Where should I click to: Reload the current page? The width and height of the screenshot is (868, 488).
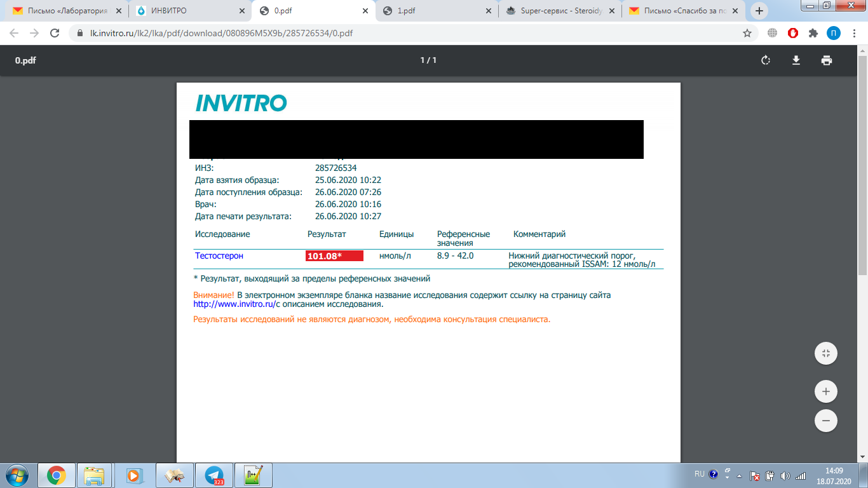click(55, 33)
